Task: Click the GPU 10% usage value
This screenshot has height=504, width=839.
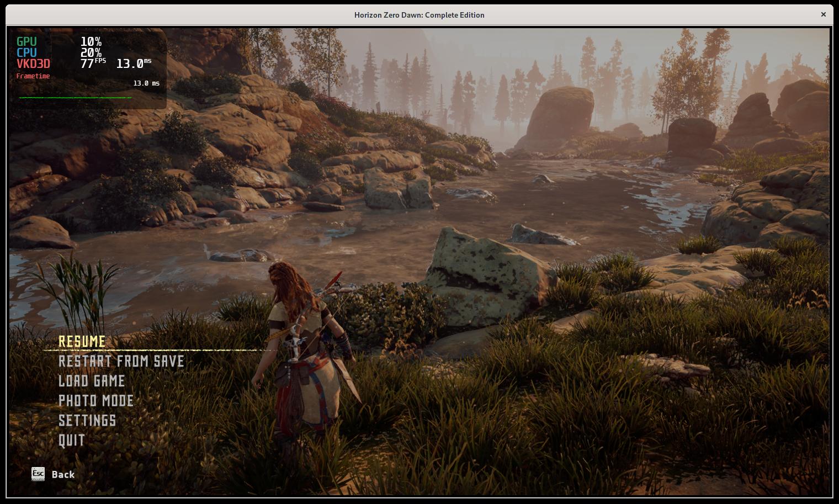Action: 91,41
